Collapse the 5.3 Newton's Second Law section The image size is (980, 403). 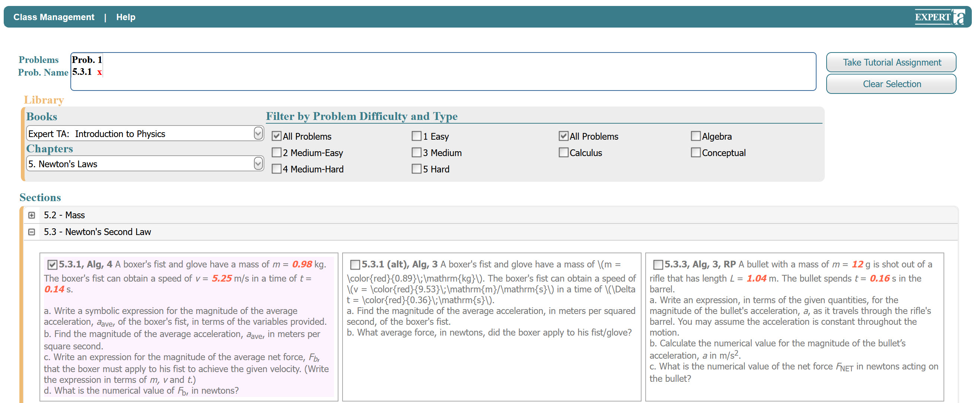(32, 232)
